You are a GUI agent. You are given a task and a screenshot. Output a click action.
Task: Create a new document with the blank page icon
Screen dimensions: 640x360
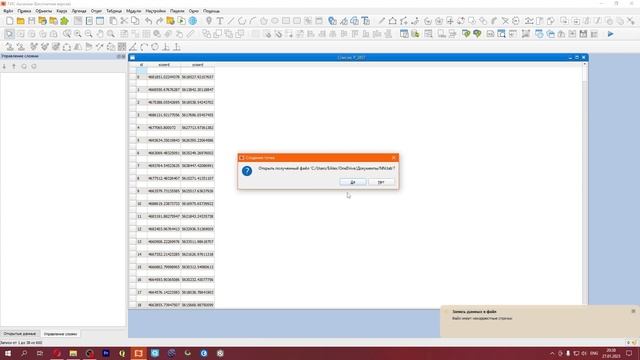[x=9, y=21]
